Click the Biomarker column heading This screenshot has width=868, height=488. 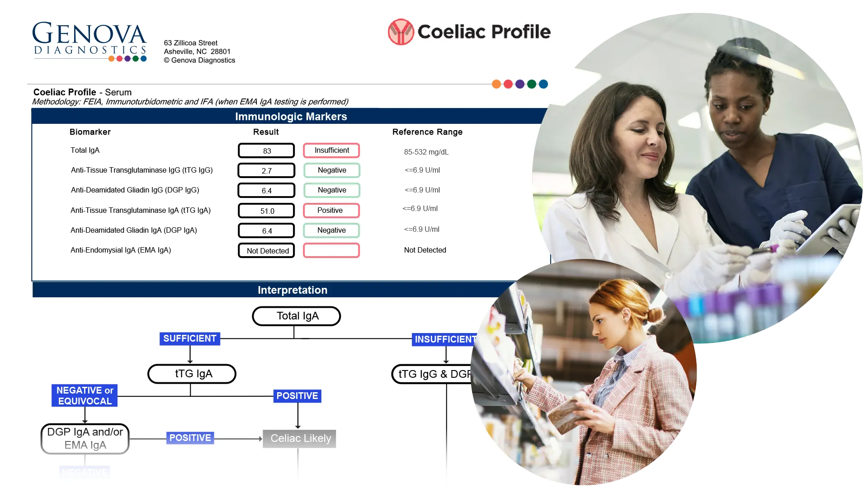pyautogui.click(x=90, y=132)
